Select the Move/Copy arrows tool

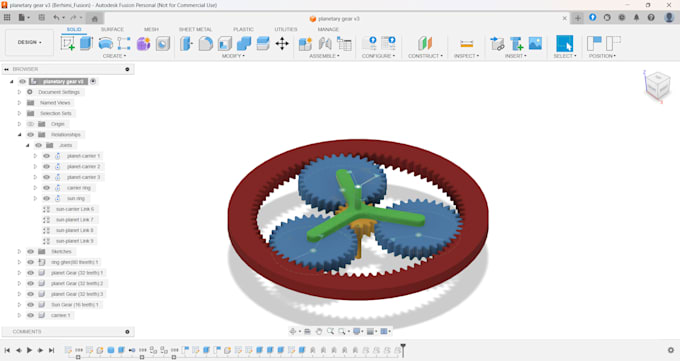pyautogui.click(x=282, y=43)
